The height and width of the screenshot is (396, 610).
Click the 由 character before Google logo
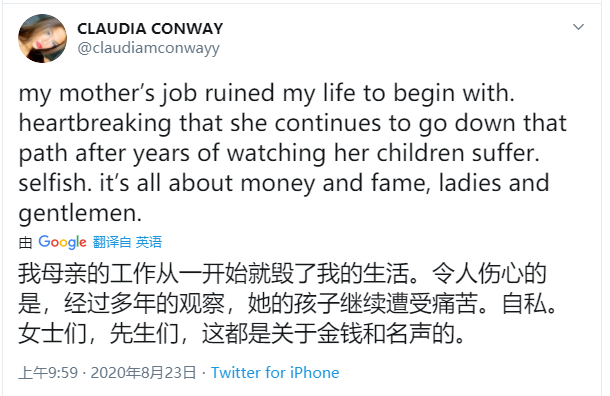25,242
